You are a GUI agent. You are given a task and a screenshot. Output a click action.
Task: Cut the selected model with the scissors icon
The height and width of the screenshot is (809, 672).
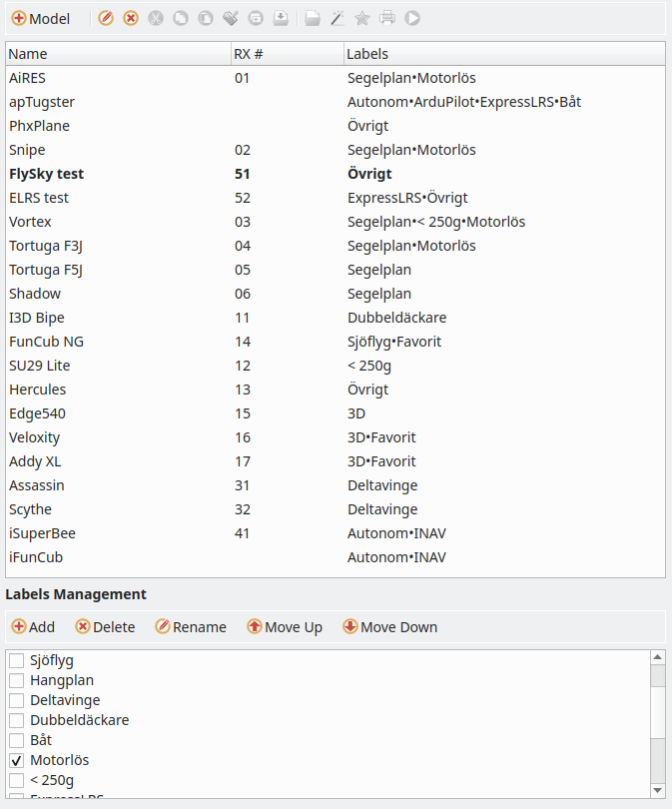155,18
